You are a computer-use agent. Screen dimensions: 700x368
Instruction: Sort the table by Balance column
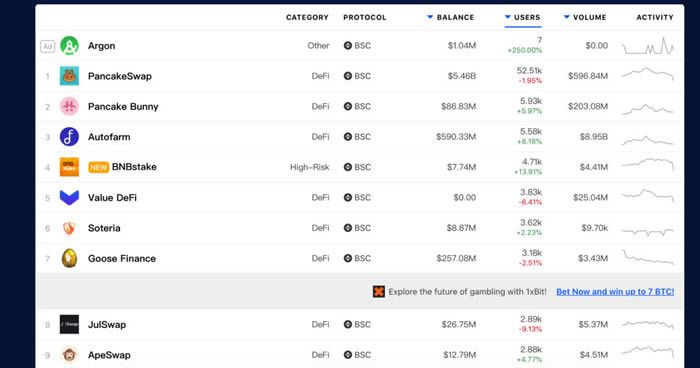450,17
